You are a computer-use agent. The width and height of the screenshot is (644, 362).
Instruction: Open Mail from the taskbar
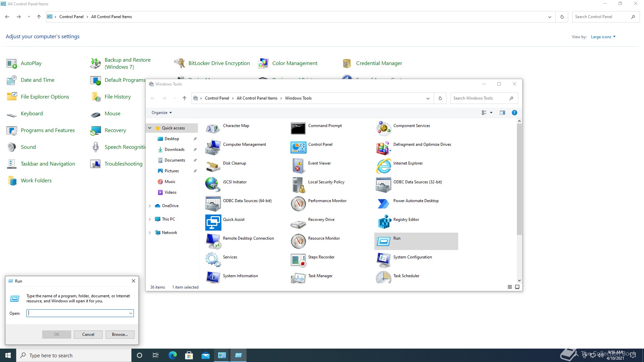pyautogui.click(x=206, y=355)
